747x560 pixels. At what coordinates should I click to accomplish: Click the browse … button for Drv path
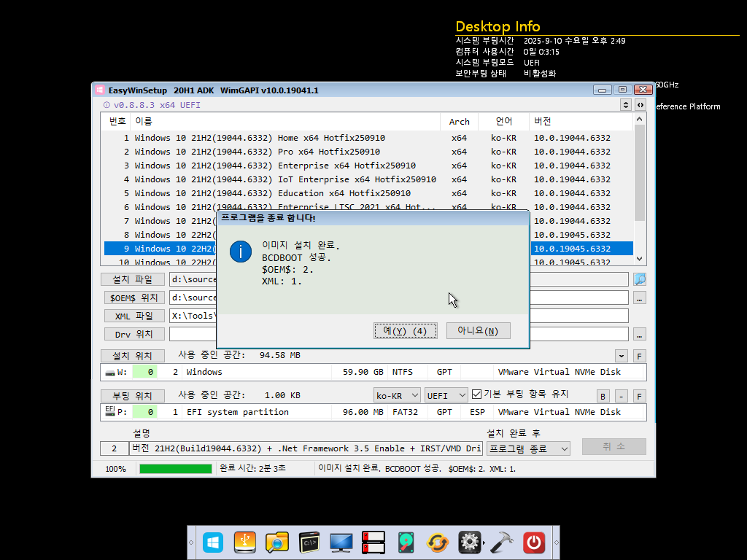pos(639,334)
